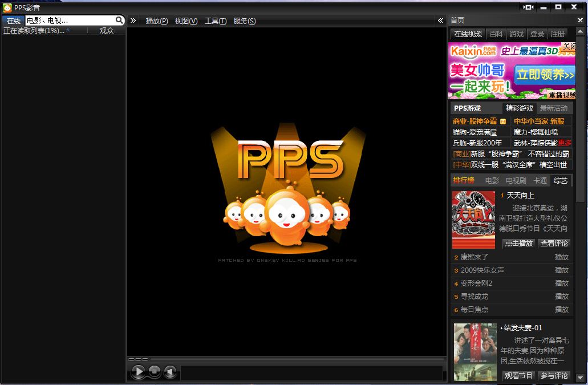Sort list by 观众 column header
This screenshot has width=588, height=385.
[107, 31]
